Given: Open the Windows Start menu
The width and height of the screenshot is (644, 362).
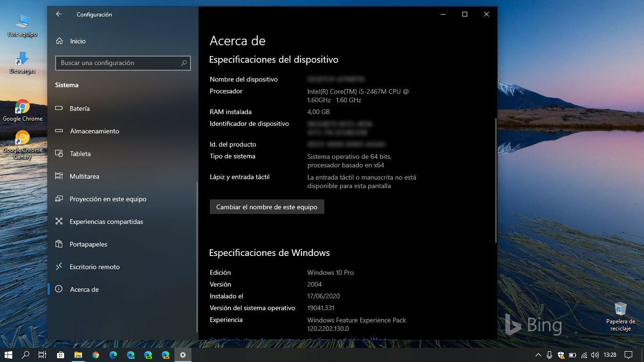Looking at the screenshot, I should [8, 355].
